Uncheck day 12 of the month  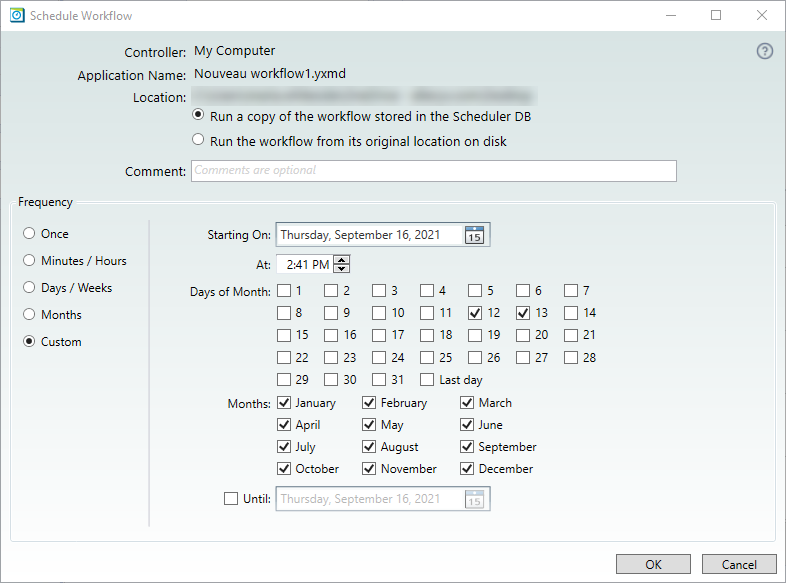[x=476, y=313]
